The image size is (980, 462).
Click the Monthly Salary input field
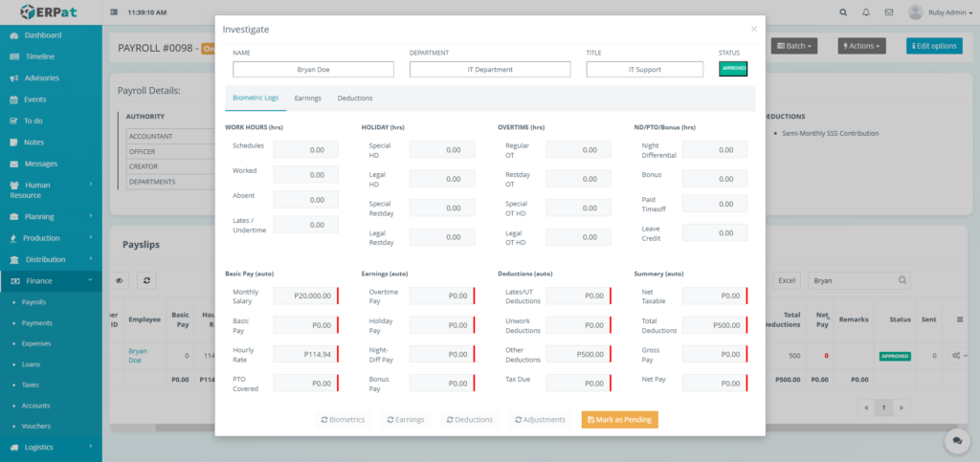(x=304, y=296)
